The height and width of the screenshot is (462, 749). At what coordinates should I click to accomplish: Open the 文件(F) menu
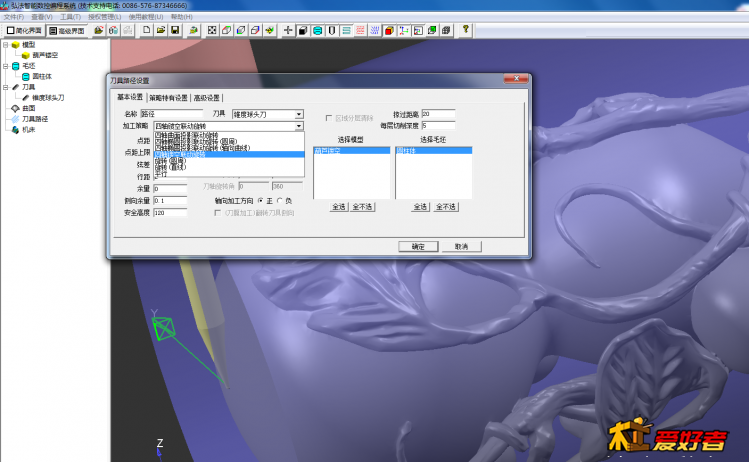point(13,17)
